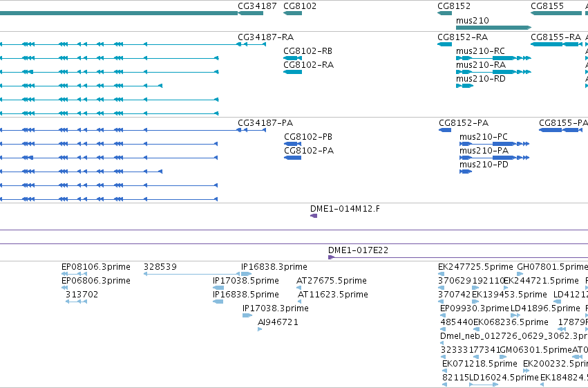Select transcript CG34187-RA label
The width and height of the screenshot is (588, 388).
click(266, 37)
